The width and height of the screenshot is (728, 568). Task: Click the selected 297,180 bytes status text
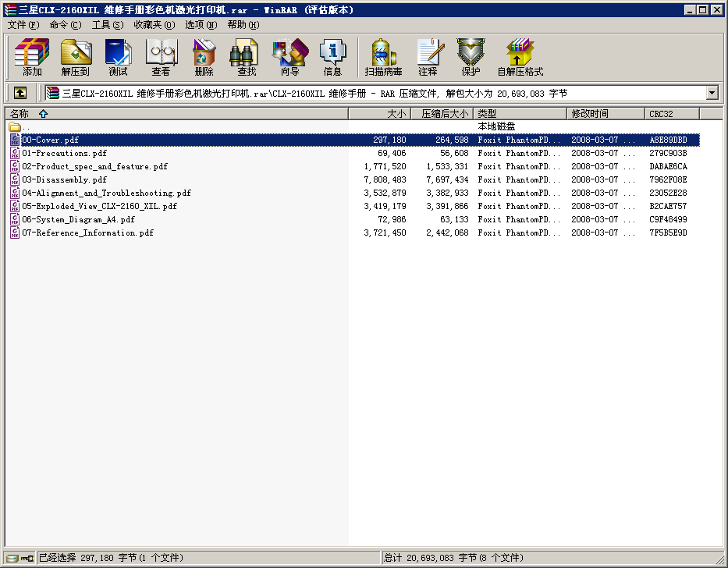[111, 558]
